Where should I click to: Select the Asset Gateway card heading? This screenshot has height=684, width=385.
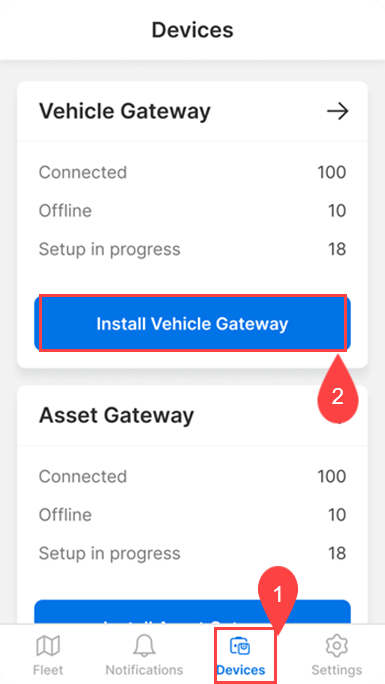116,415
